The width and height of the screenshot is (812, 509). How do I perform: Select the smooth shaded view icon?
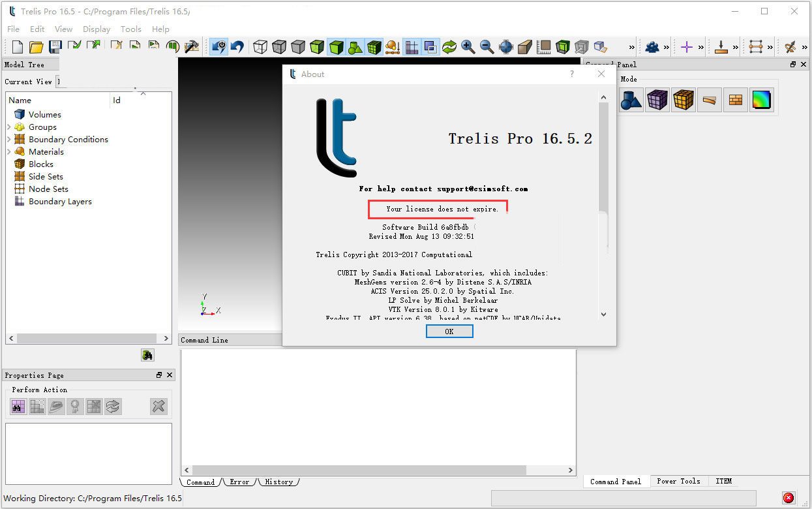tap(336, 46)
